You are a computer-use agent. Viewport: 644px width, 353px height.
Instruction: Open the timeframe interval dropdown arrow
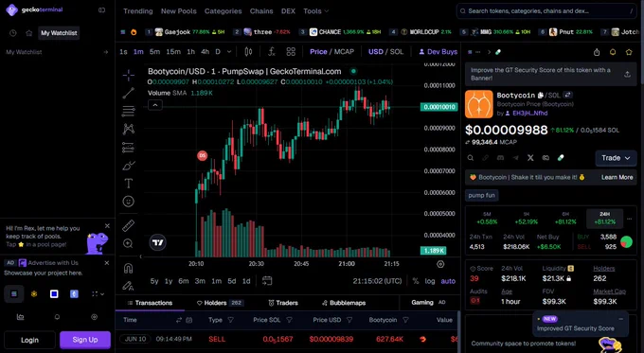point(229,52)
